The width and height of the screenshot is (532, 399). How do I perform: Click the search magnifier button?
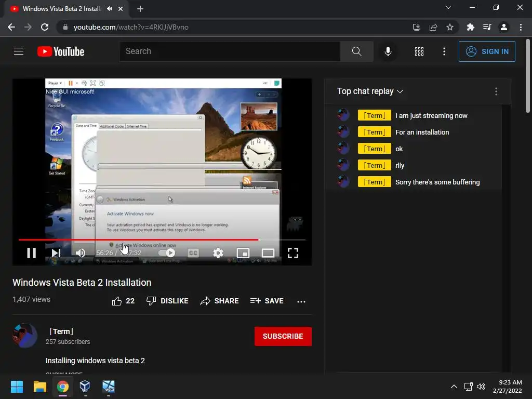[x=356, y=51]
